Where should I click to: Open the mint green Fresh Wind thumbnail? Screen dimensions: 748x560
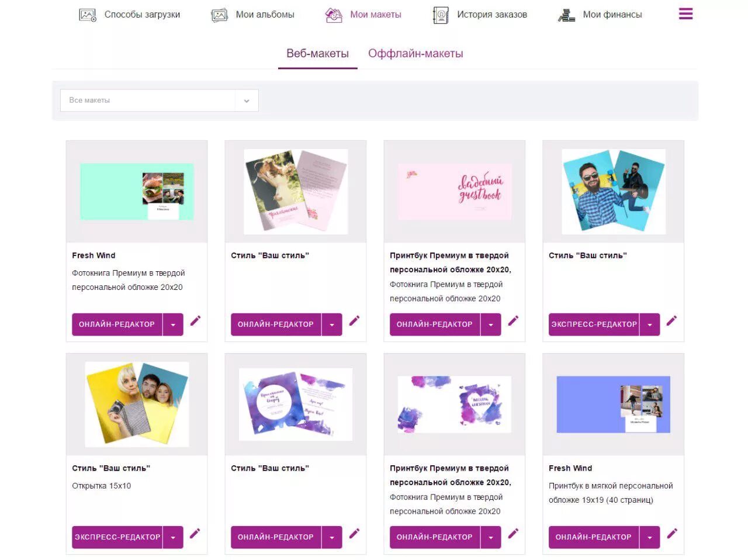[x=137, y=192]
